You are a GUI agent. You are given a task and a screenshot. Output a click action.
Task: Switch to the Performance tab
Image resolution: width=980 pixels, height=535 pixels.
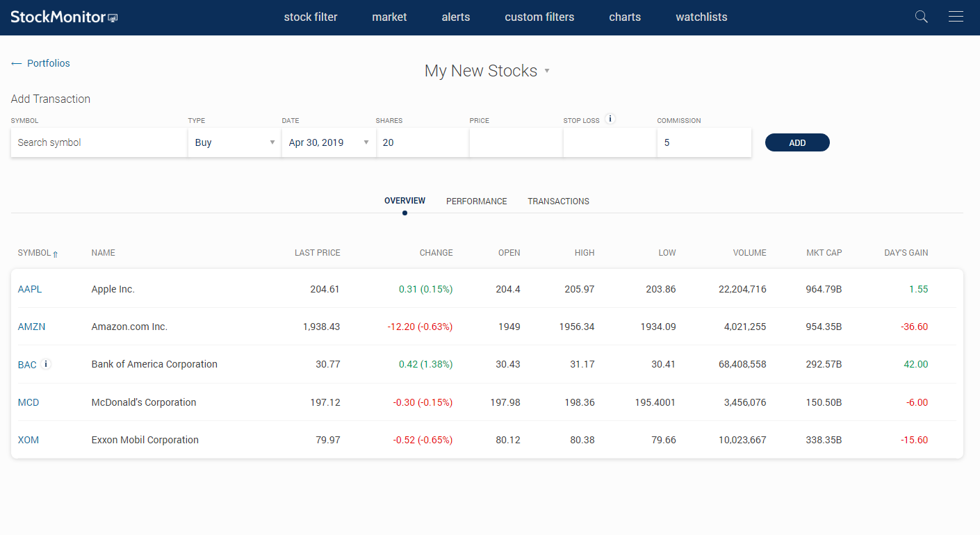click(477, 201)
